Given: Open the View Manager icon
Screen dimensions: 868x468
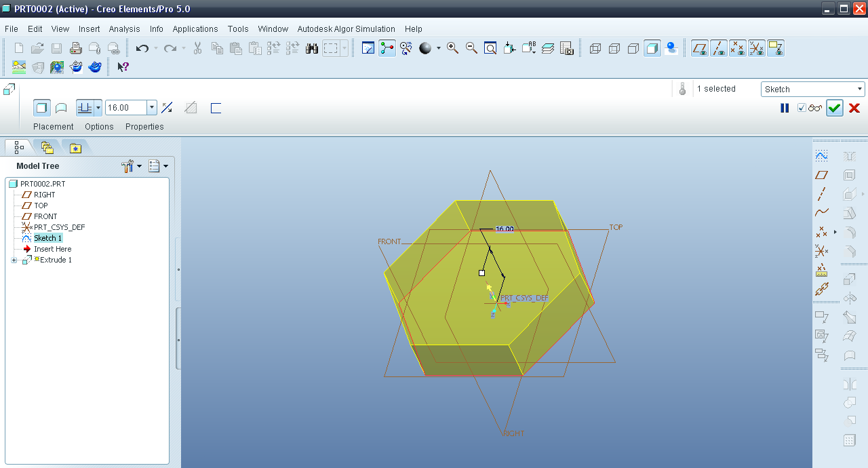Looking at the screenshot, I should (567, 48).
